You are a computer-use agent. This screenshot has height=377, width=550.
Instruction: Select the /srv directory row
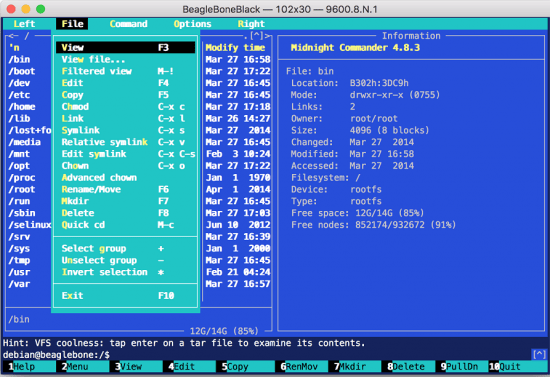point(19,237)
